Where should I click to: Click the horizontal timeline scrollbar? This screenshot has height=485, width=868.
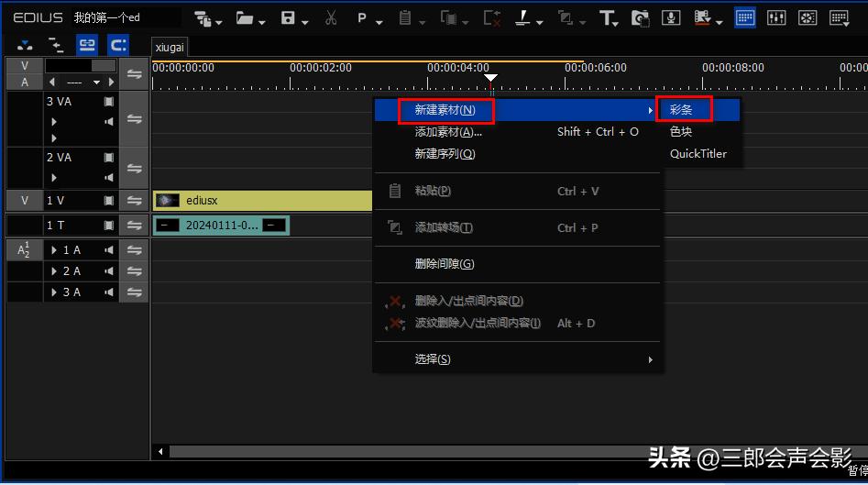pyautogui.click(x=458, y=451)
